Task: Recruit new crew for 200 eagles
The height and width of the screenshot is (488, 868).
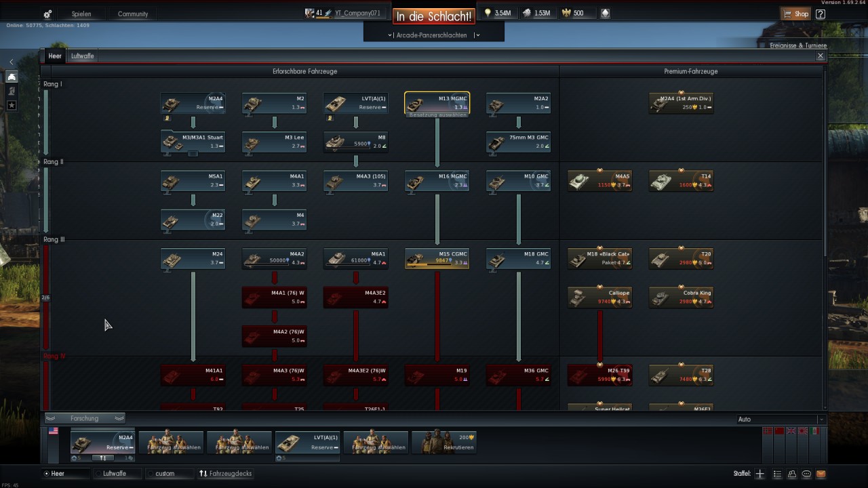Action: pyautogui.click(x=444, y=442)
